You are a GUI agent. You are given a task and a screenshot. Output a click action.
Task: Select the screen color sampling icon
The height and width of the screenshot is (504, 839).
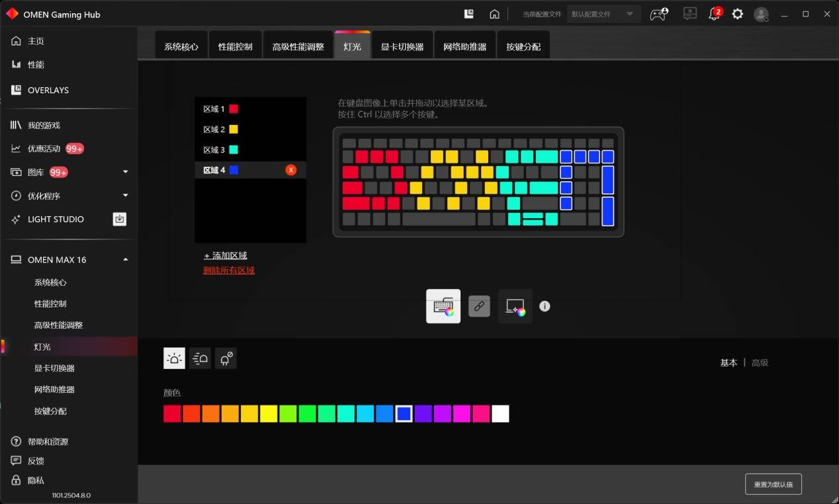(x=515, y=306)
